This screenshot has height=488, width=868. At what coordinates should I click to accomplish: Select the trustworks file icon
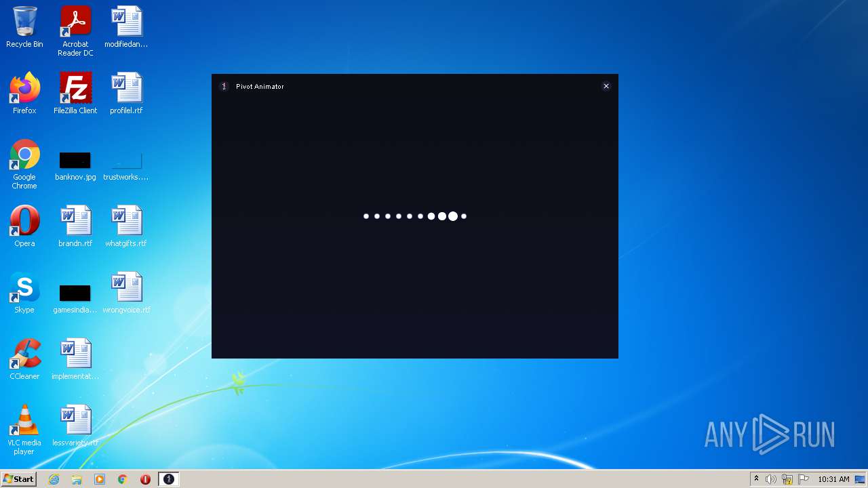pos(126,166)
